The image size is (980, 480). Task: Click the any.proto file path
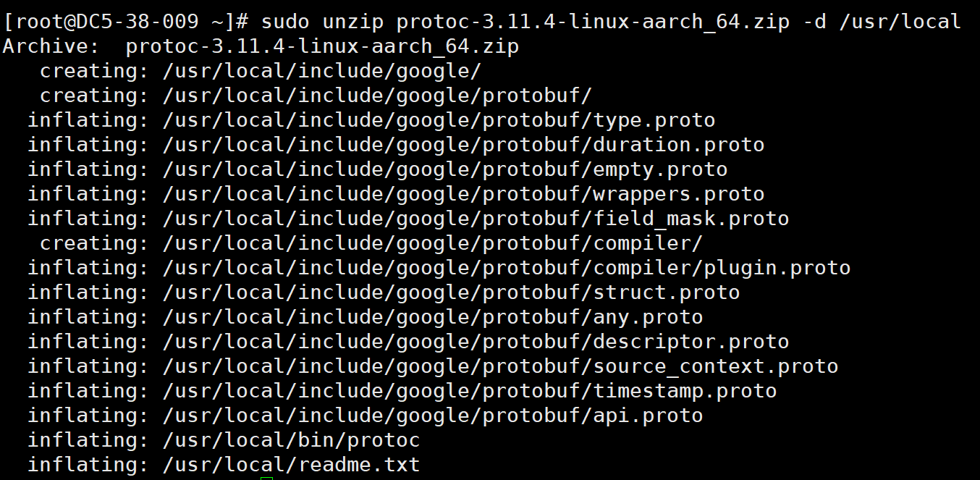coord(433,317)
